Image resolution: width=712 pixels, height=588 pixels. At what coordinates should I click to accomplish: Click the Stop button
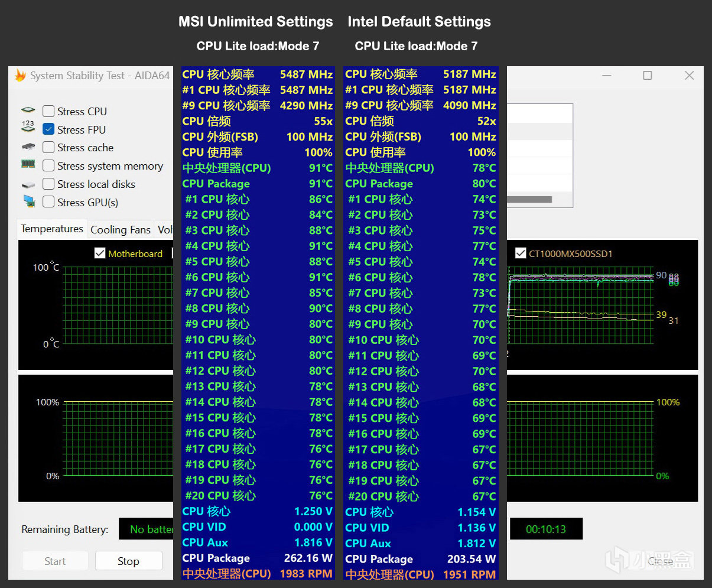(128, 561)
